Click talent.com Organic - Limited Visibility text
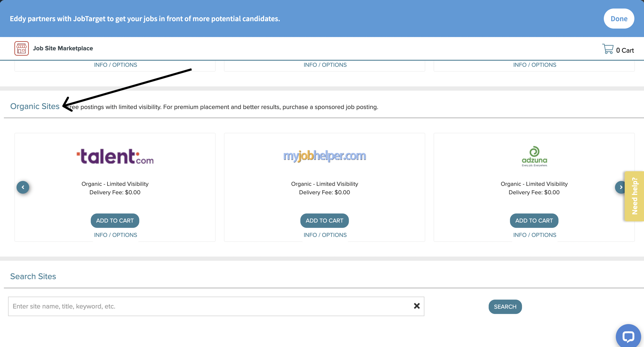The height and width of the screenshot is (347, 644). click(x=115, y=184)
